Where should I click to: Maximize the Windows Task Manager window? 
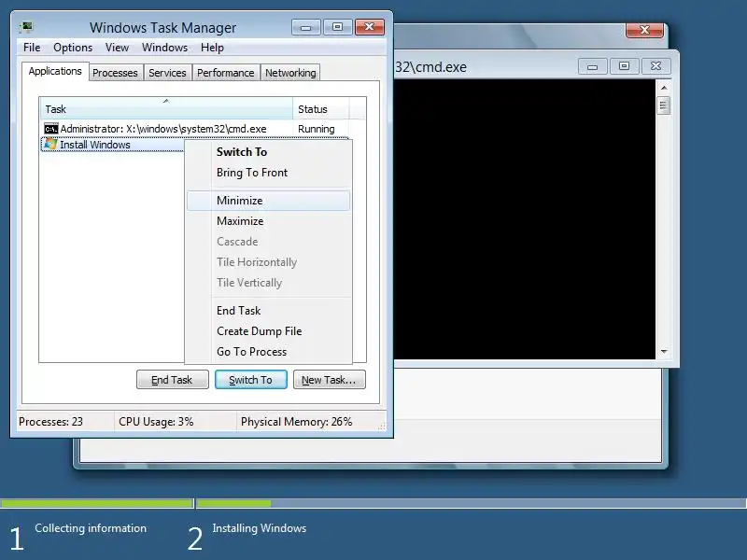[337, 27]
